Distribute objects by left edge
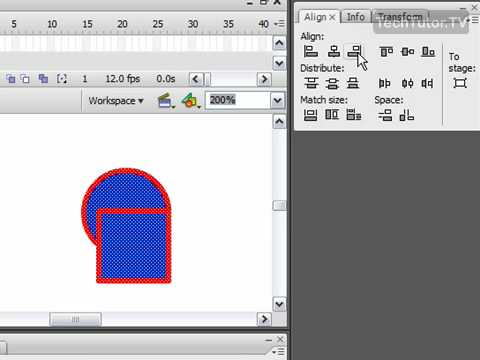Viewport: 480px width, 360px height. coord(384,83)
